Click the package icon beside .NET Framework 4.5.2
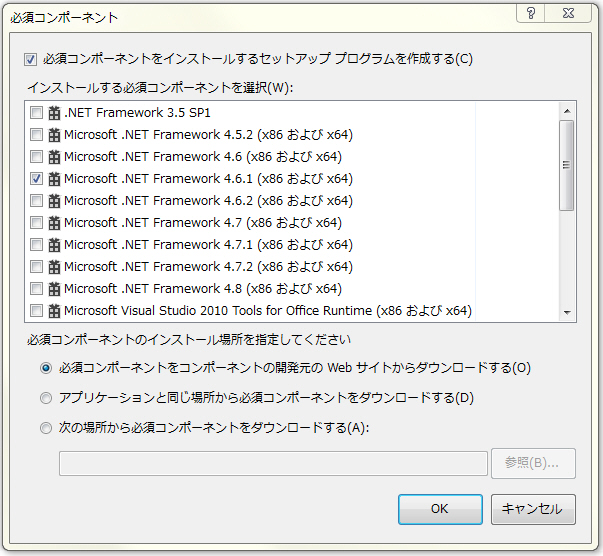The image size is (603, 556). pyautogui.click(x=54, y=135)
